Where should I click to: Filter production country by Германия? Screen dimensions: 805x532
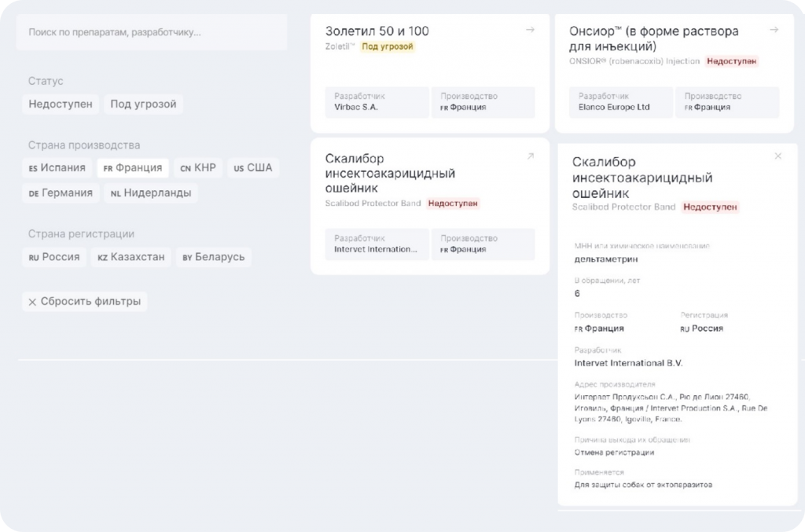61,193
